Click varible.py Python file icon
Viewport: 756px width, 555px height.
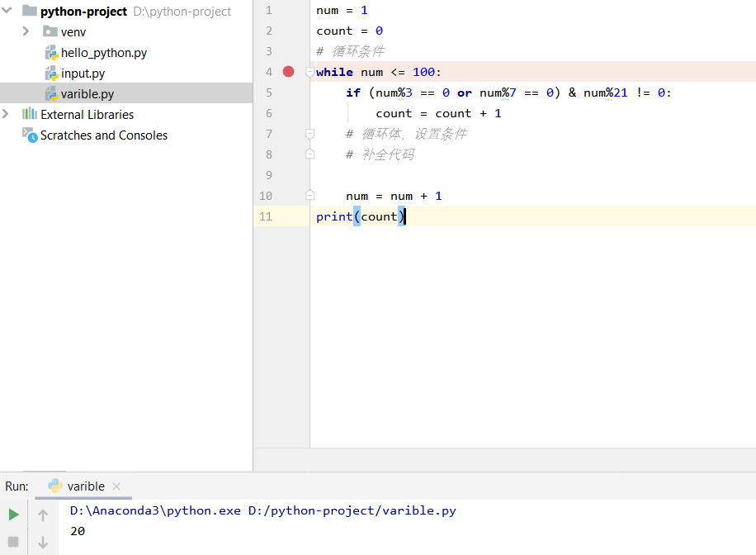point(52,94)
